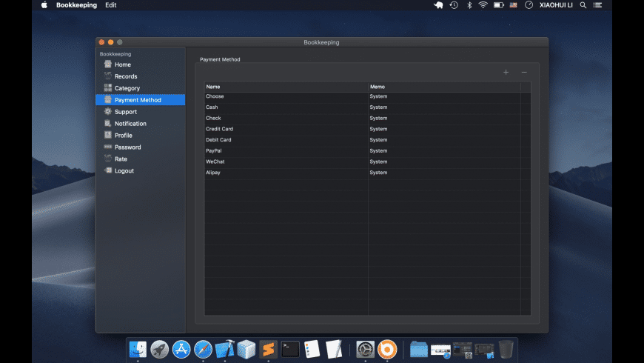Image resolution: width=644 pixels, height=363 pixels.
Task: Click the System memo for Cash
Action: pyautogui.click(x=378, y=107)
